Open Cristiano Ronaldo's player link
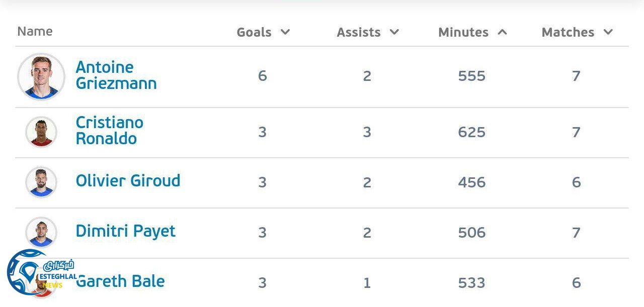644x307 pixels. [x=109, y=131]
